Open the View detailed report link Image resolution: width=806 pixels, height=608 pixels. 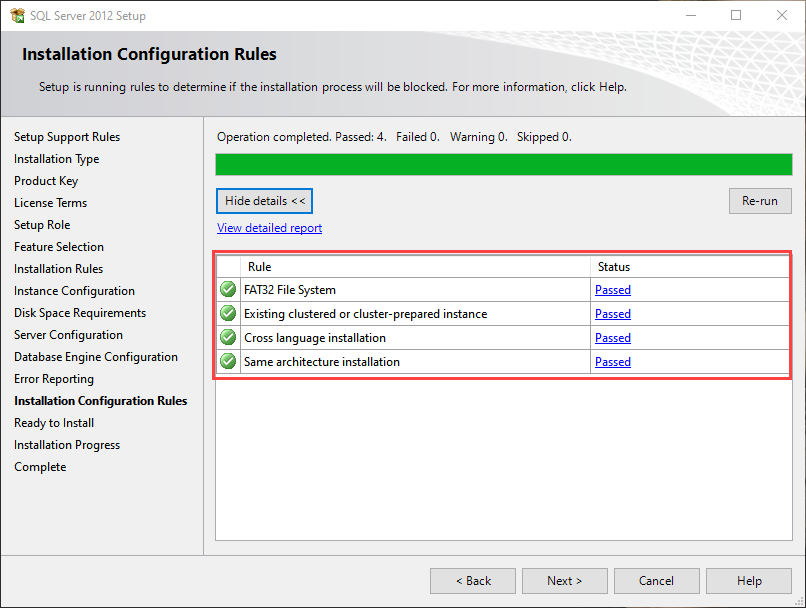point(269,228)
